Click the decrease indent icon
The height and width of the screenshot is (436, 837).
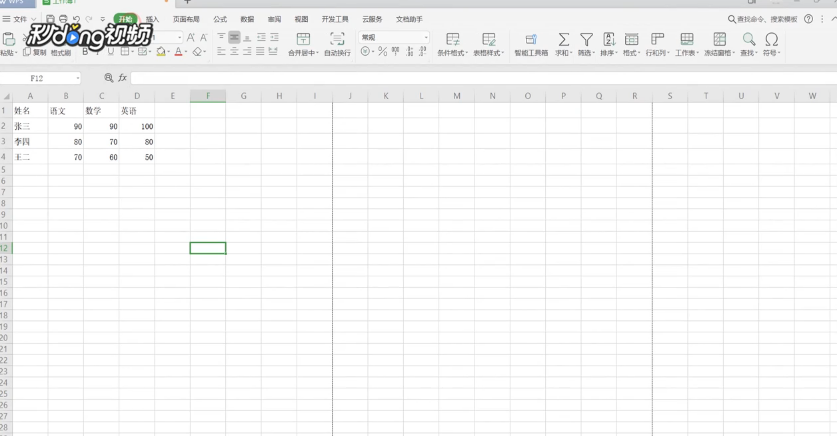click(261, 37)
